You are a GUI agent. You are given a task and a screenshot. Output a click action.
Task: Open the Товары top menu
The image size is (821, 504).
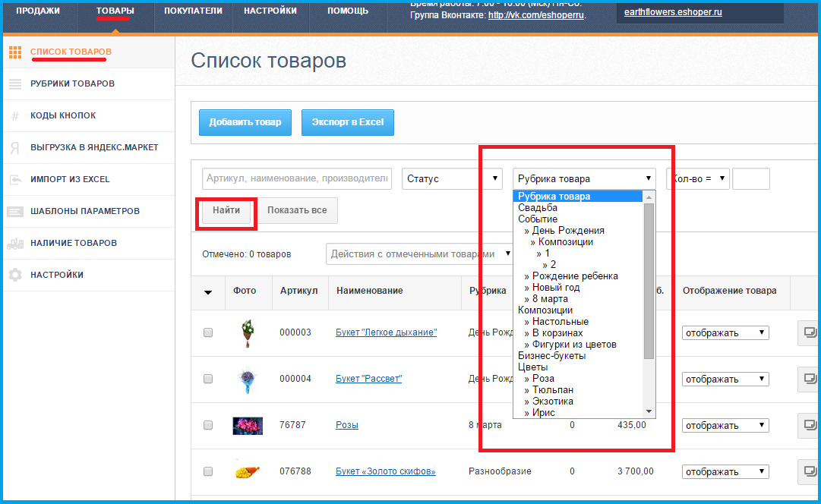point(115,11)
